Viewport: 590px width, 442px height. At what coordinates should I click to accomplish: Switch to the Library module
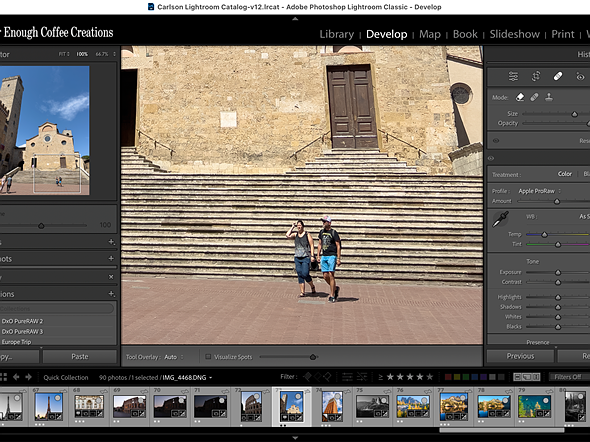pos(336,34)
